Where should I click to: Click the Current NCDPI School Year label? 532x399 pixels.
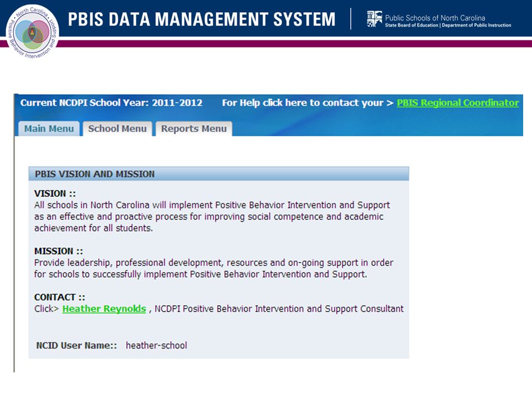tap(111, 103)
